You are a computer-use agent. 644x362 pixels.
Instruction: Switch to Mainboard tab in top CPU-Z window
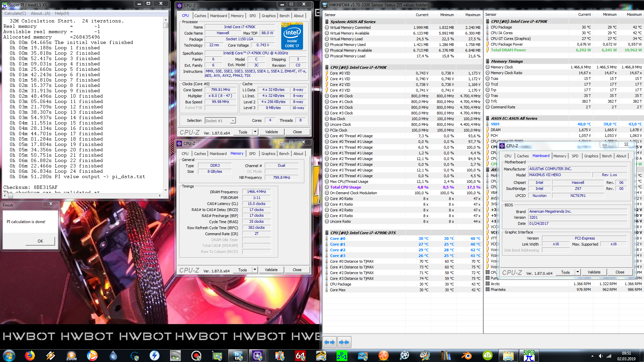[x=218, y=16]
